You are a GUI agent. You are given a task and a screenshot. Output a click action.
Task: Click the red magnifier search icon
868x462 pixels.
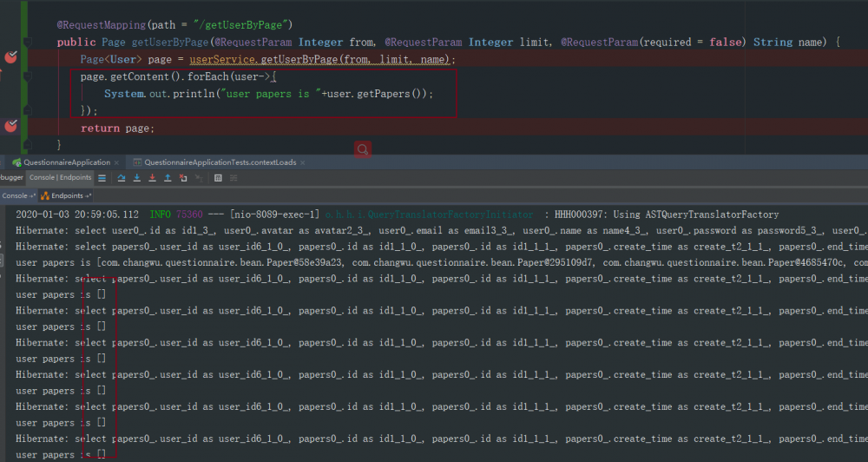pos(363,149)
